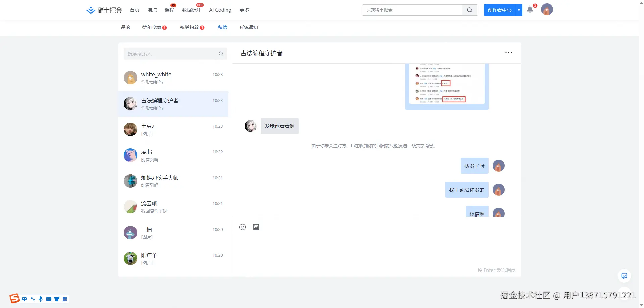The image size is (644, 308).
Task: Select the Sogou voice input microphone icon
Action: (41, 299)
